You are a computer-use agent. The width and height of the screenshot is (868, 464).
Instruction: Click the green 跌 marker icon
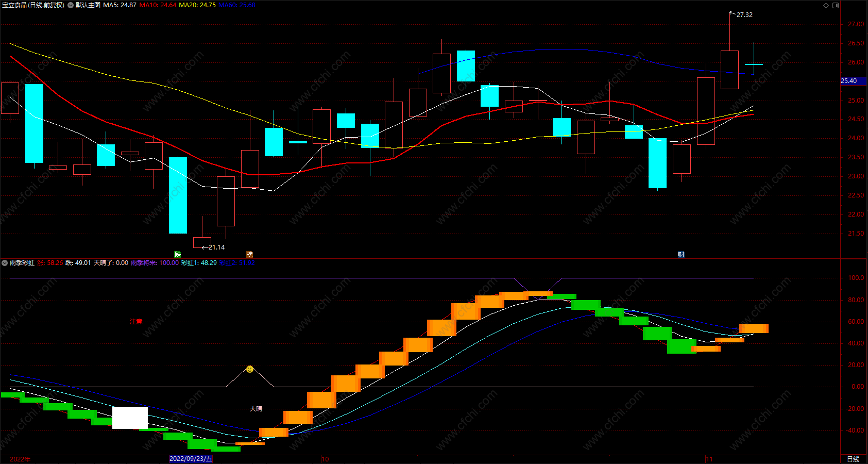point(178,254)
